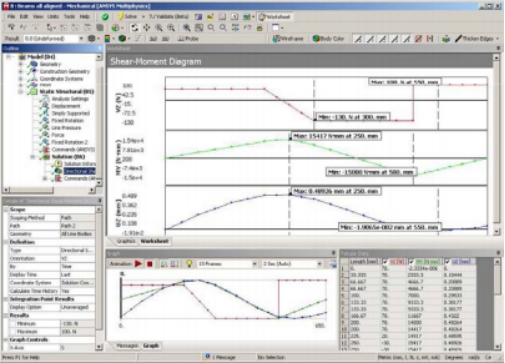The height and width of the screenshot is (363, 505).
Task: Click the Probe tool button
Action: [188, 39]
